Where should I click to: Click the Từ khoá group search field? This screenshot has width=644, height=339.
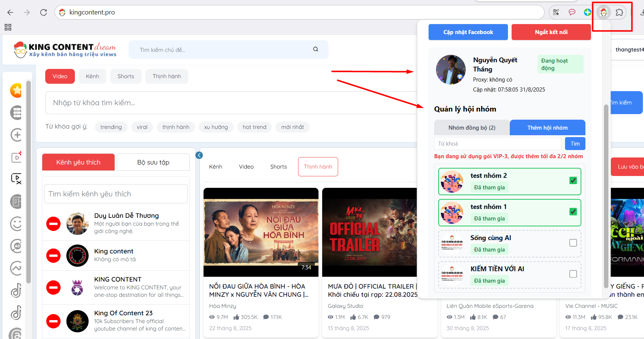(497, 144)
